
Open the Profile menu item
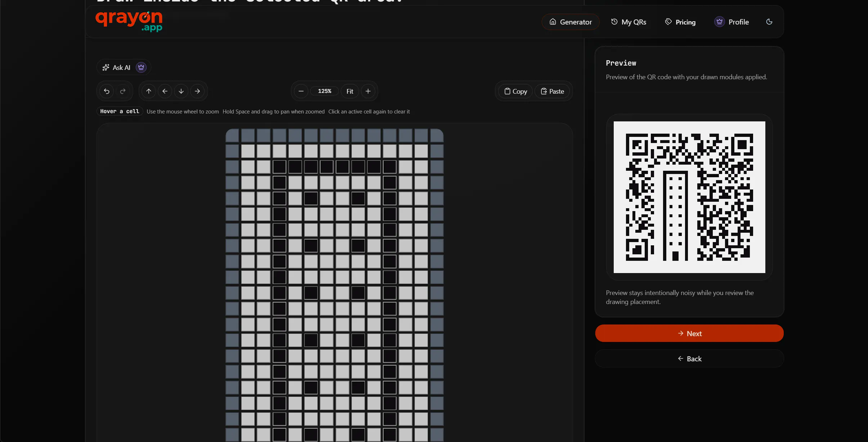[x=731, y=22]
